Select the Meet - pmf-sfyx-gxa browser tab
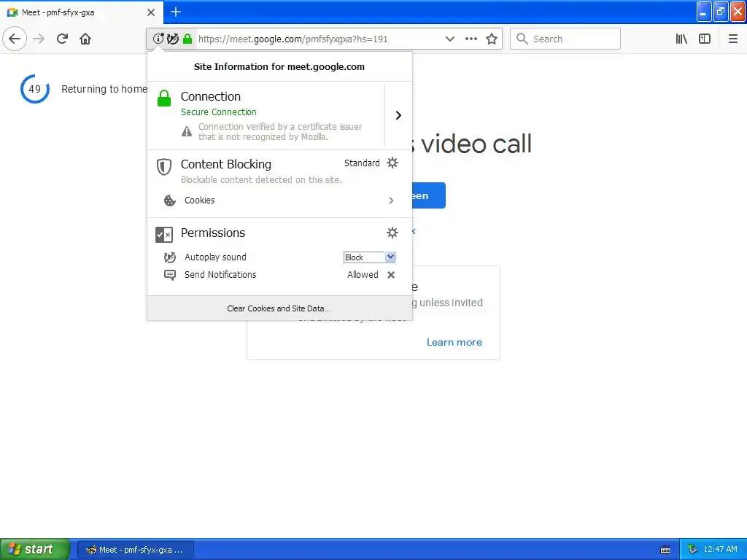747x560 pixels. pos(81,12)
